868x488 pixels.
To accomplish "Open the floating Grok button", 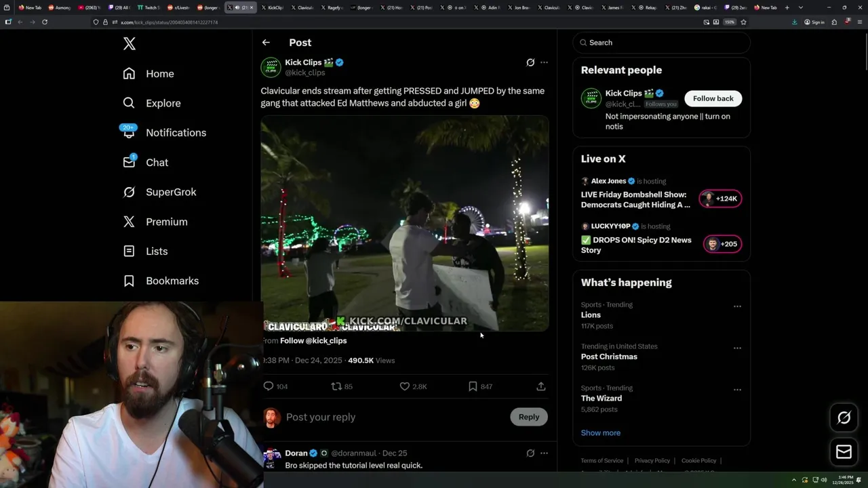I will tap(844, 418).
